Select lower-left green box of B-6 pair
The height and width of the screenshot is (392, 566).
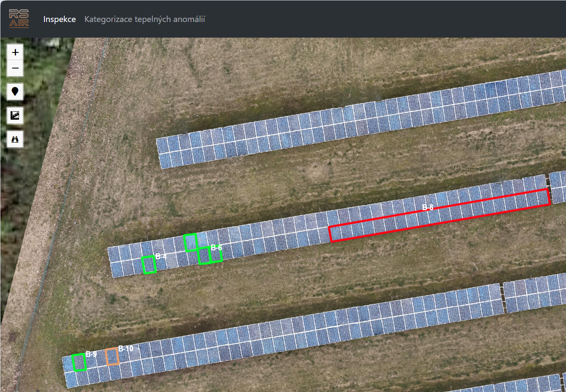(204, 256)
